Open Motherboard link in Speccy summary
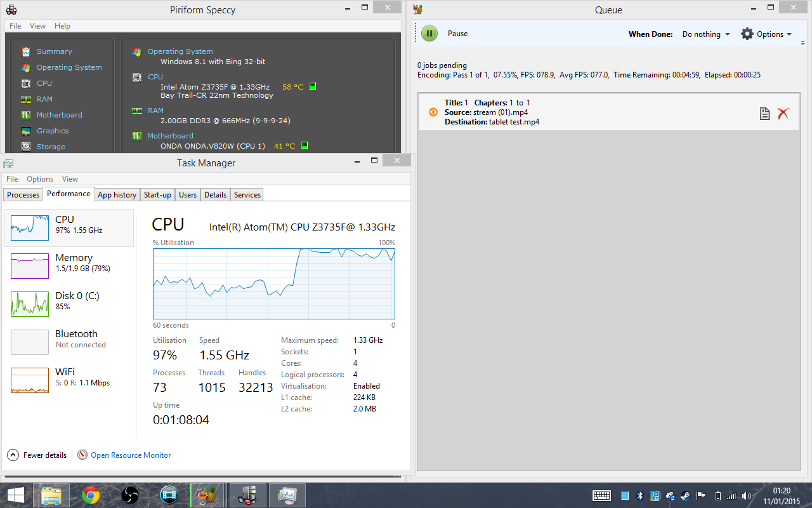The width and height of the screenshot is (812, 508). coord(171,136)
